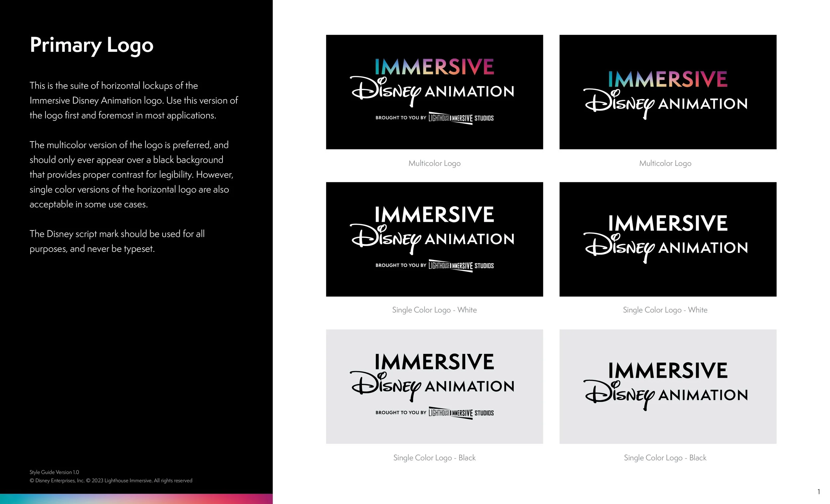Image resolution: width=830 pixels, height=504 pixels.
Task: Click "BROUGHT TO YOU BY" in the multicolor logo card
Action: (401, 118)
